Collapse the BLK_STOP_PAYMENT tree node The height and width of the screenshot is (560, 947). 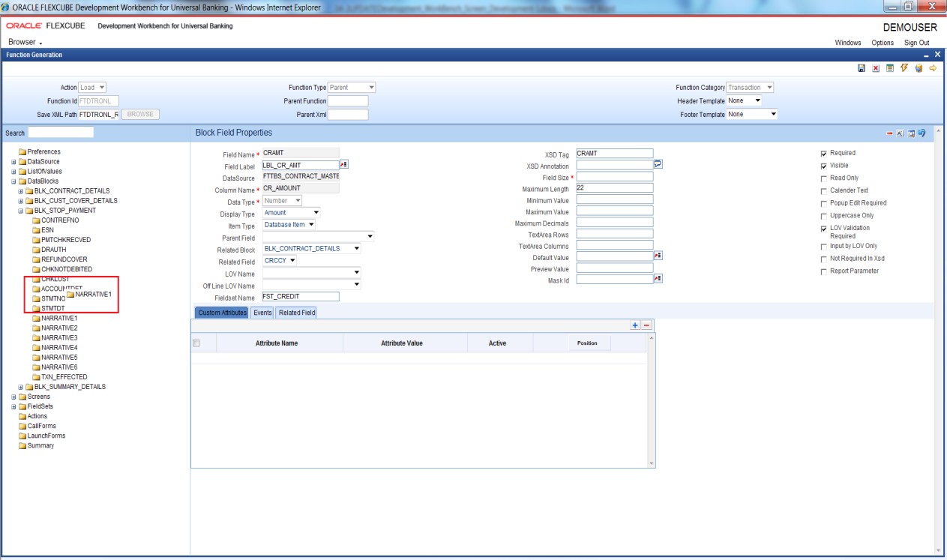[x=21, y=211]
